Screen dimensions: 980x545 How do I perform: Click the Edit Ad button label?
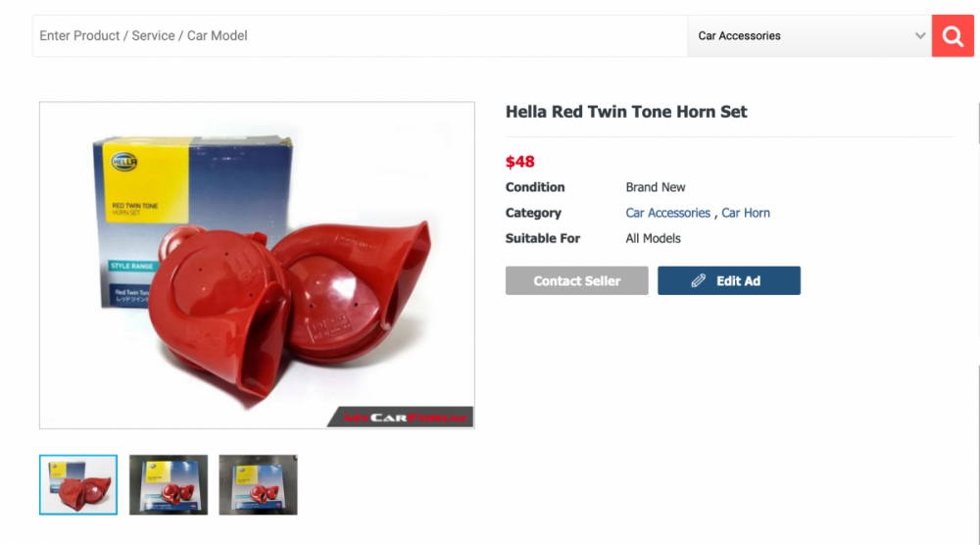pos(738,280)
